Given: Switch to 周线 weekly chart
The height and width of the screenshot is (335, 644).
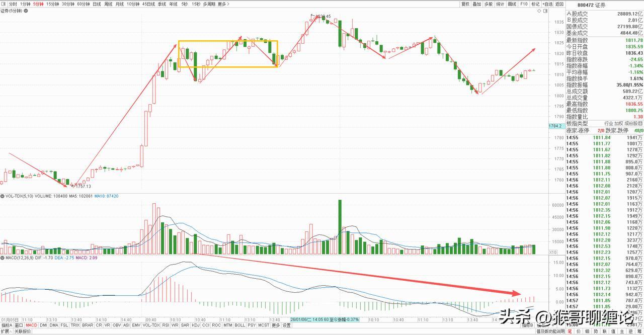Looking at the screenshot, I should (108, 4).
